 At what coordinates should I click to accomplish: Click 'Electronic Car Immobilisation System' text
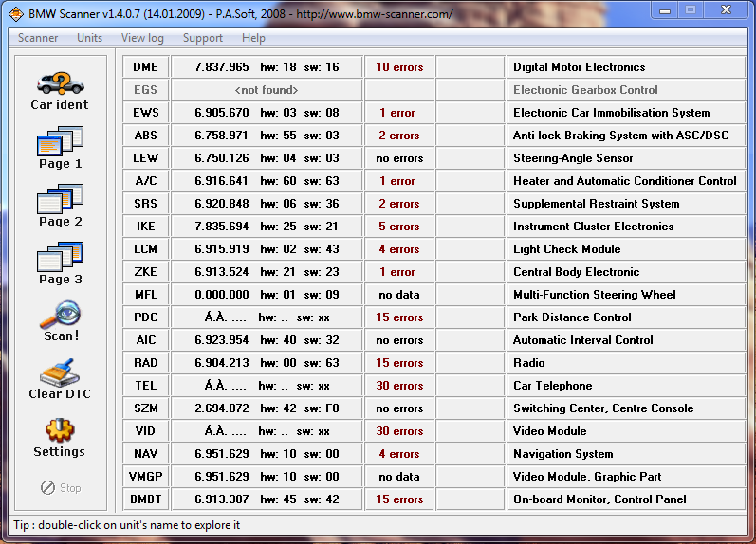(612, 112)
